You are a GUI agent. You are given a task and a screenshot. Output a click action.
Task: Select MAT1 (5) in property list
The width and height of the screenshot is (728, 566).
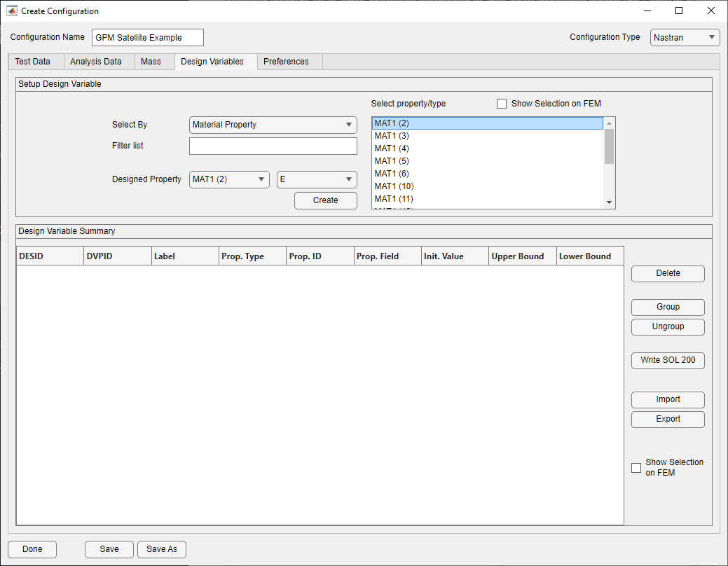488,160
